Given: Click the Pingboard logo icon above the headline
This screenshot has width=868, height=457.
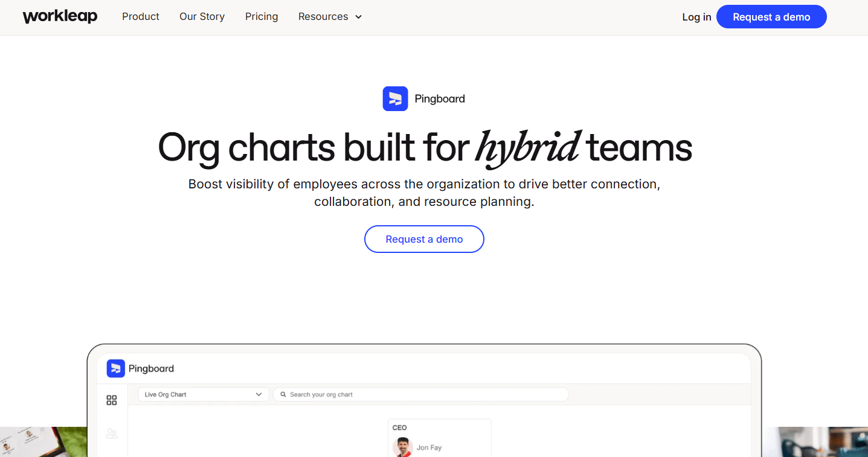Looking at the screenshot, I should pyautogui.click(x=395, y=99).
